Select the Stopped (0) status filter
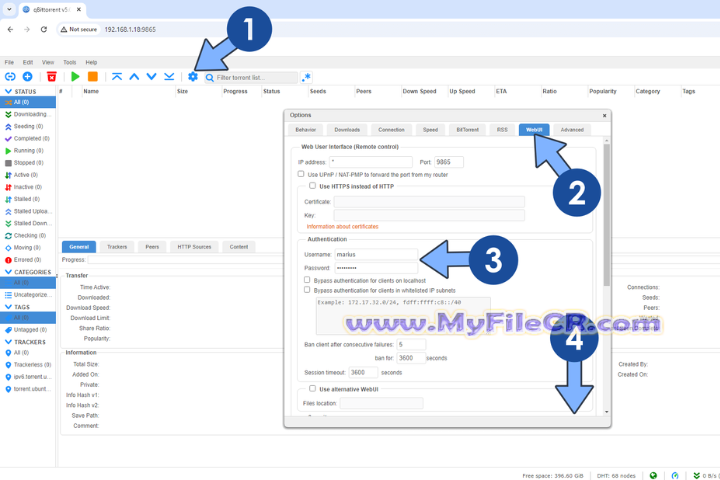 28,163
